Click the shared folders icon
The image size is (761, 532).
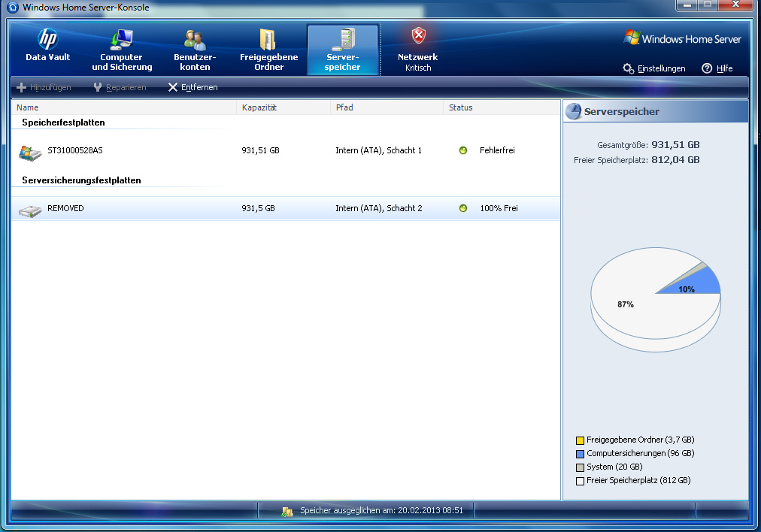point(268,39)
